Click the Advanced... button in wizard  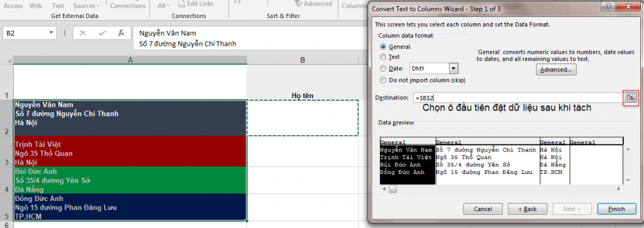556,70
